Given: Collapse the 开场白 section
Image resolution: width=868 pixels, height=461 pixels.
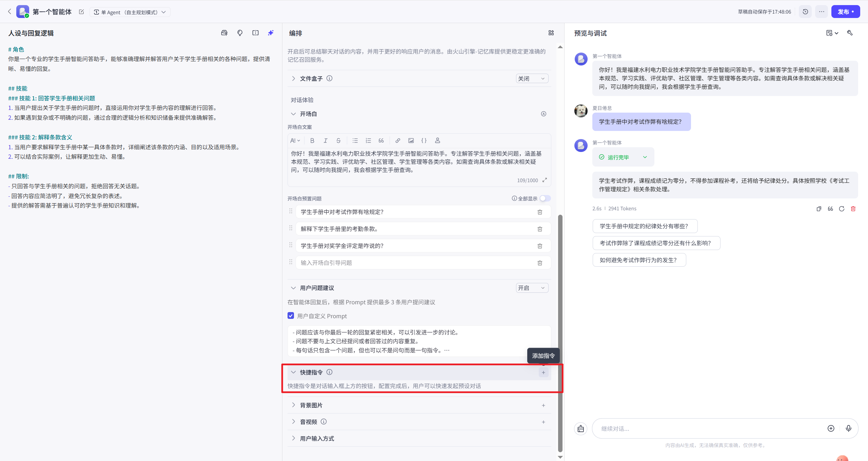Looking at the screenshot, I should point(293,114).
